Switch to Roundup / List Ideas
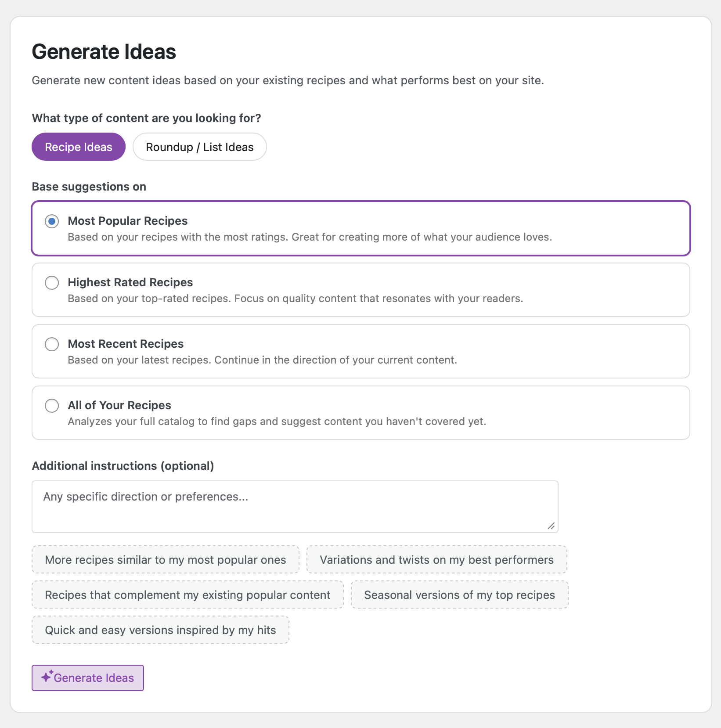The height and width of the screenshot is (728, 721). pos(200,147)
